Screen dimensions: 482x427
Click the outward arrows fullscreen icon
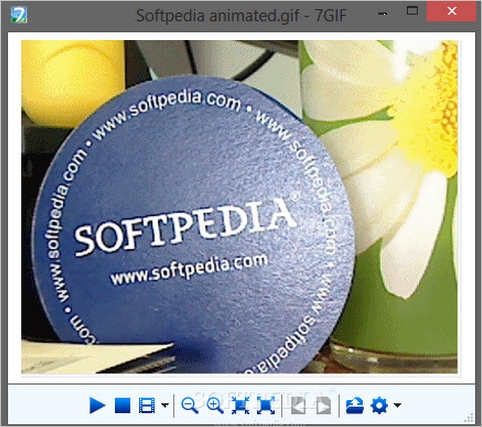coord(266,405)
